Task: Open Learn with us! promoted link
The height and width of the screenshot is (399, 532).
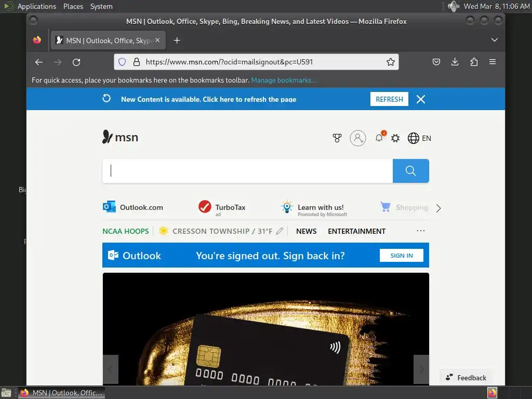Action: (314, 208)
